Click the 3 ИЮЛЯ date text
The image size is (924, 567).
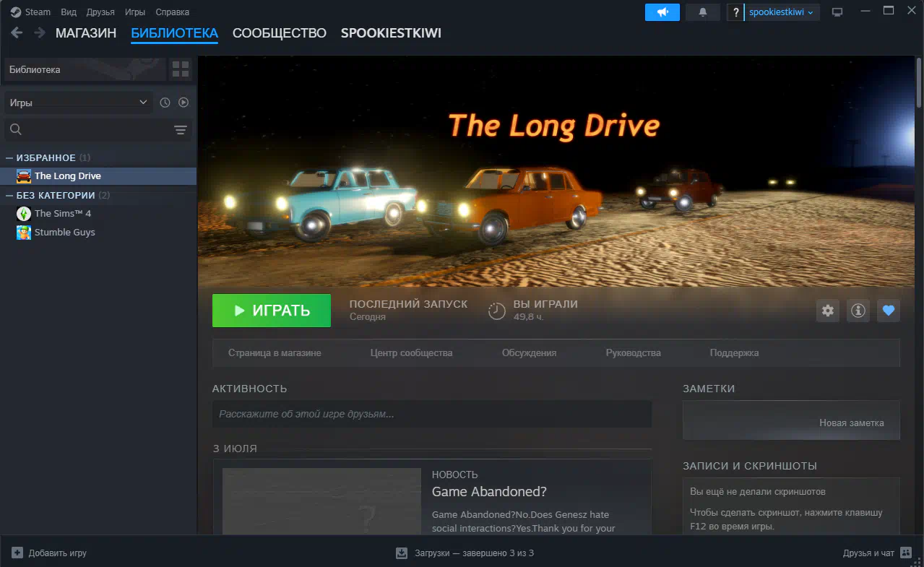pyautogui.click(x=235, y=449)
